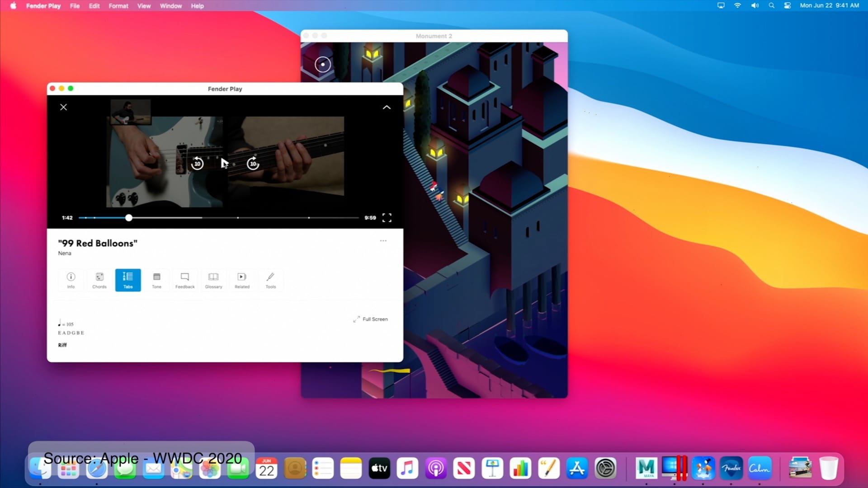This screenshot has width=868, height=488.
Task: Select the instructor thumbnail above the video
Action: coord(131,112)
